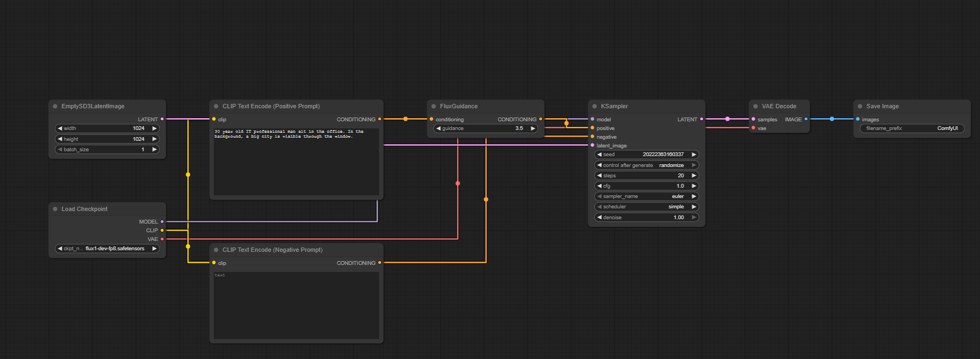This screenshot has width=980, height=359.
Task: Click the VAE output port on Load Checkpoint
Action: click(x=162, y=239)
